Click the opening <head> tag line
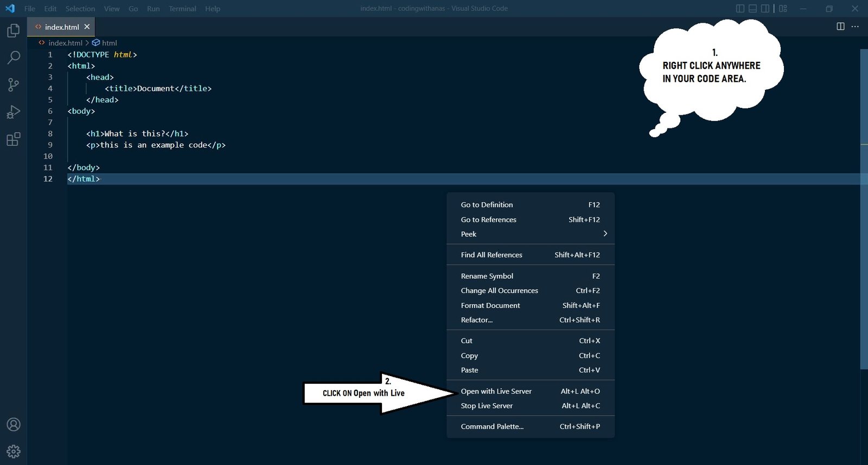Viewport: 868px width, 465px height. click(x=100, y=77)
